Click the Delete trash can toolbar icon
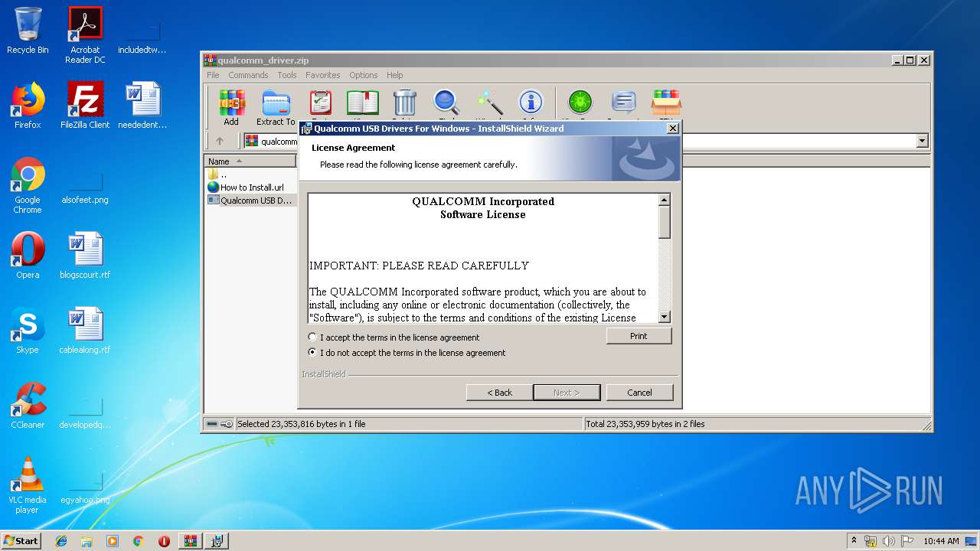 404,104
